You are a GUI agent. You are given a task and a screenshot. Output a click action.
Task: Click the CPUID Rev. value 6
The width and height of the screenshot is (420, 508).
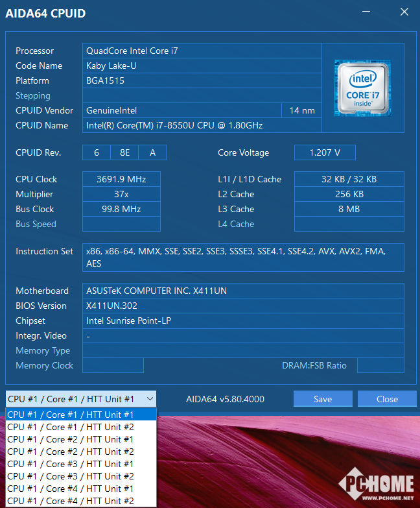click(97, 152)
